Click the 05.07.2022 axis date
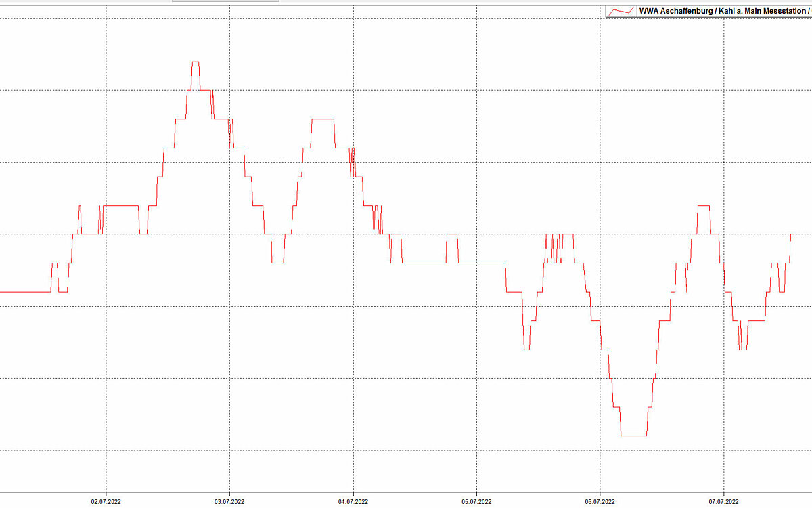This screenshot has height=508, width=812. click(476, 502)
